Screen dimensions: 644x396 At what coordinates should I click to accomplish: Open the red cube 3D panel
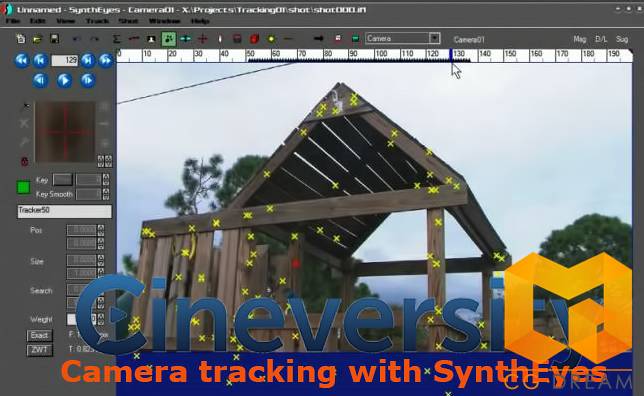(254, 39)
